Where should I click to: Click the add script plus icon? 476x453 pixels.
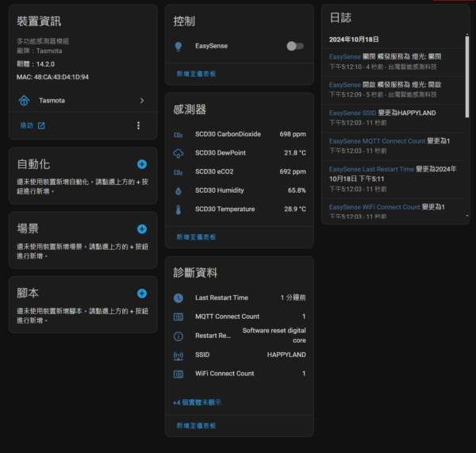point(142,294)
